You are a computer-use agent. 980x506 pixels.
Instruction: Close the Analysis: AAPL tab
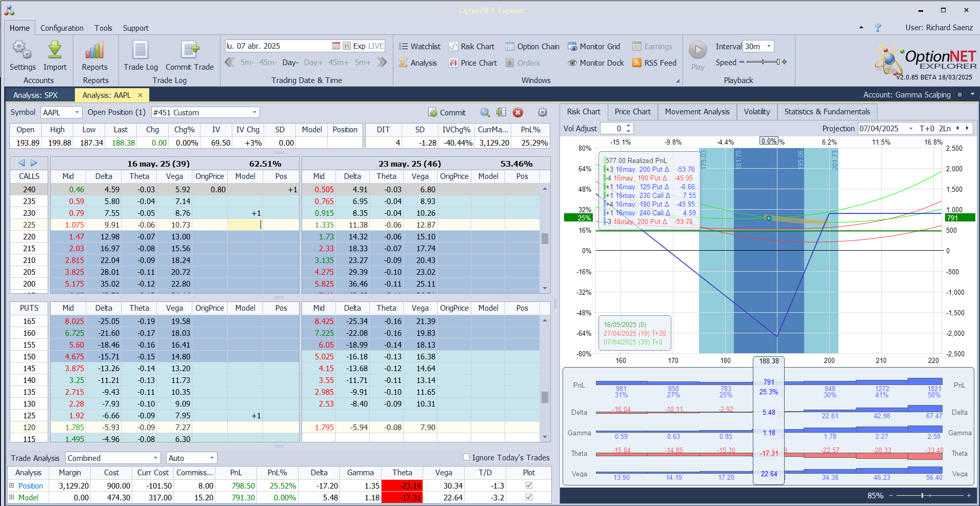(141, 95)
